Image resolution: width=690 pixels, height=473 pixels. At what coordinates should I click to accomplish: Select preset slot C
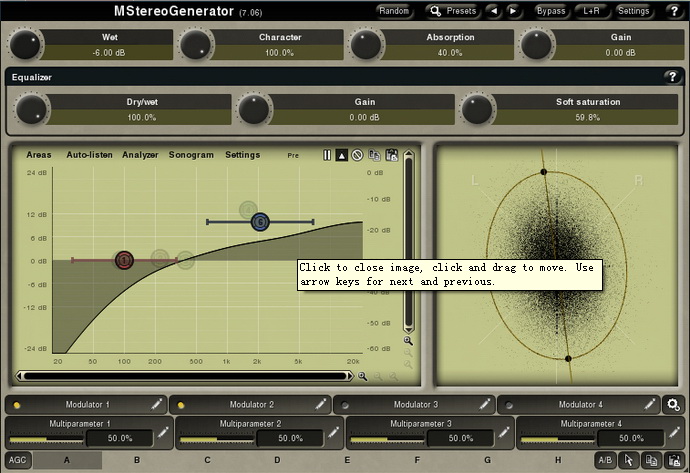[x=207, y=460]
